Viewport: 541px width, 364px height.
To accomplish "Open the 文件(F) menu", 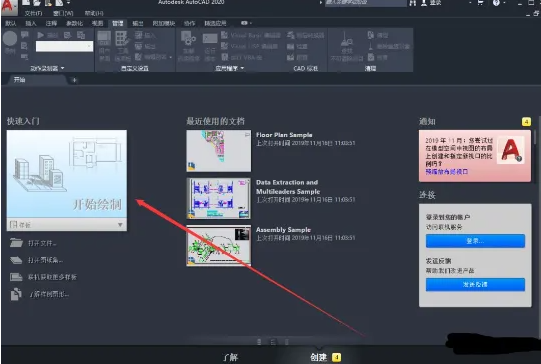I will pyautogui.click(x=33, y=13).
